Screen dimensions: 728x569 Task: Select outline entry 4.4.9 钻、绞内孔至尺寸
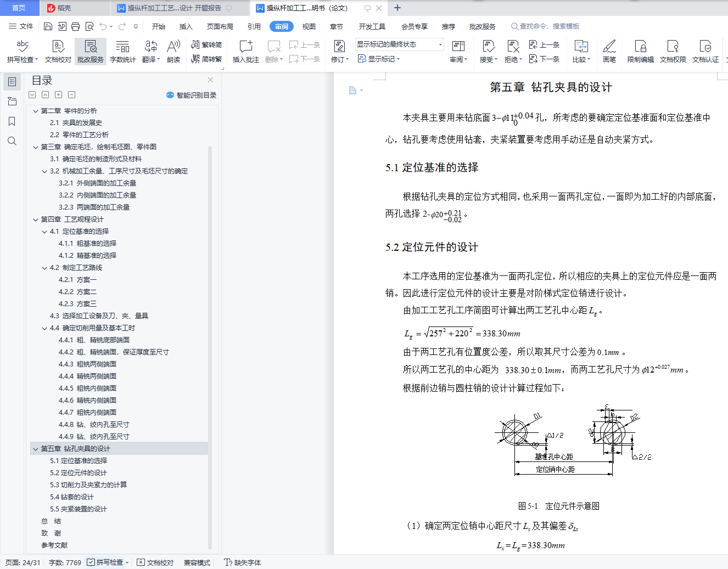[x=94, y=437]
